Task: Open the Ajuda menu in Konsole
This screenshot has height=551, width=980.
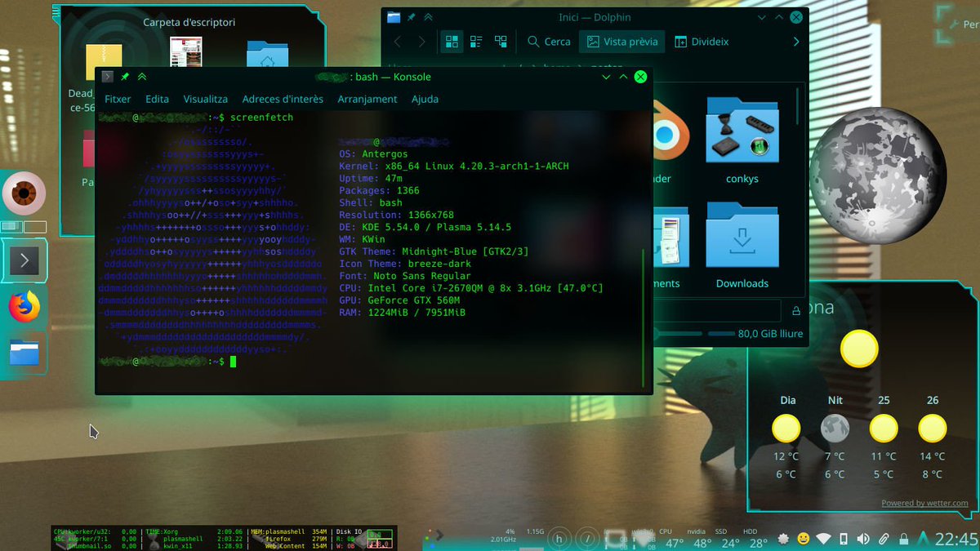Action: tap(425, 99)
